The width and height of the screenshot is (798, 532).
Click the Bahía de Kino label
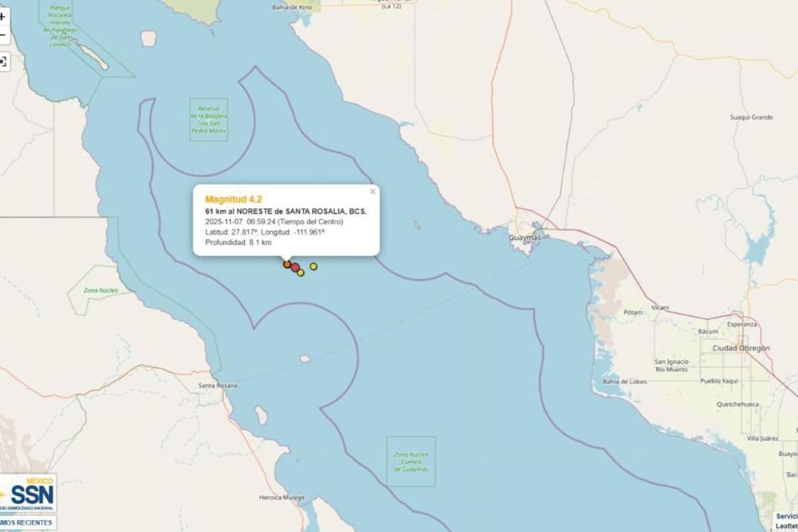click(x=292, y=7)
